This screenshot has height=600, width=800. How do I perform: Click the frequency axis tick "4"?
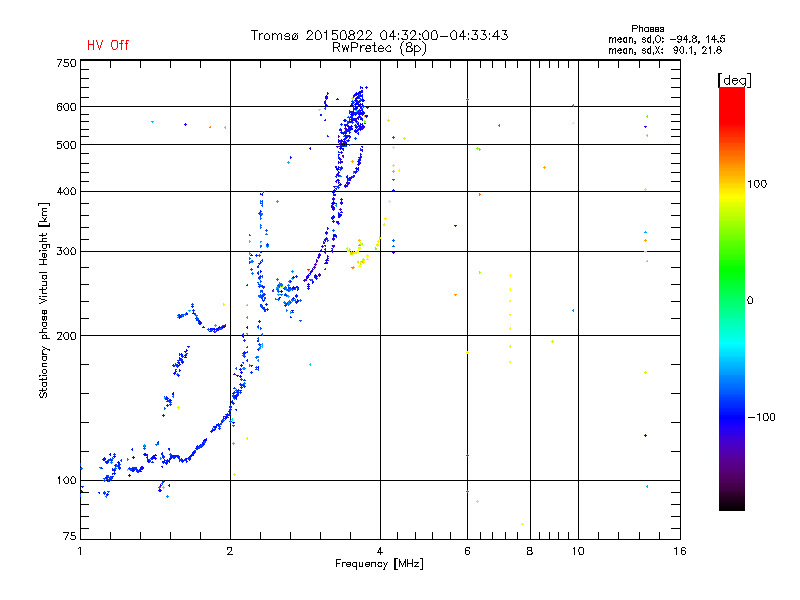pos(380,551)
